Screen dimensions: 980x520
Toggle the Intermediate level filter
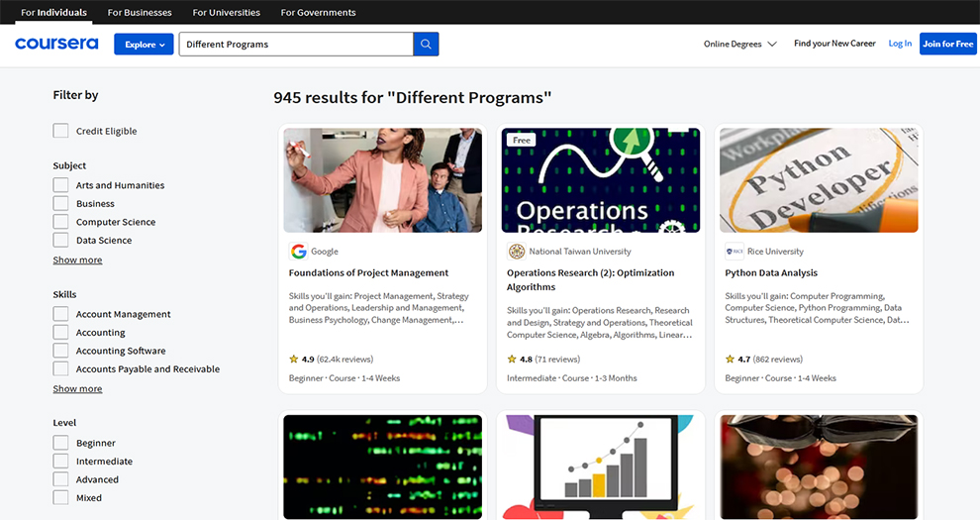(x=60, y=461)
